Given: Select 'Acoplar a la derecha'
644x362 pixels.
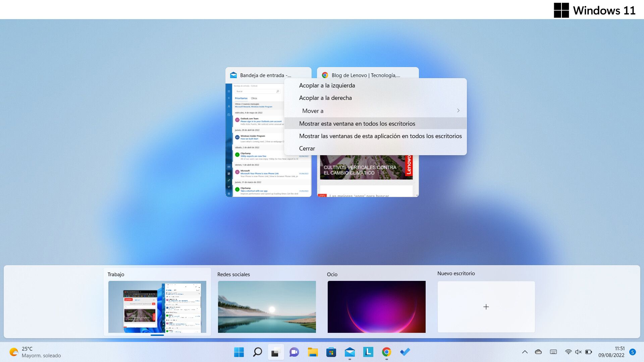Looking at the screenshot, I should click(x=375, y=98).
